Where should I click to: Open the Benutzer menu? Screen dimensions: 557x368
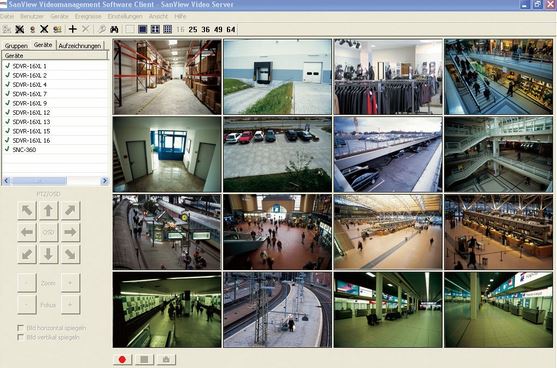click(32, 16)
